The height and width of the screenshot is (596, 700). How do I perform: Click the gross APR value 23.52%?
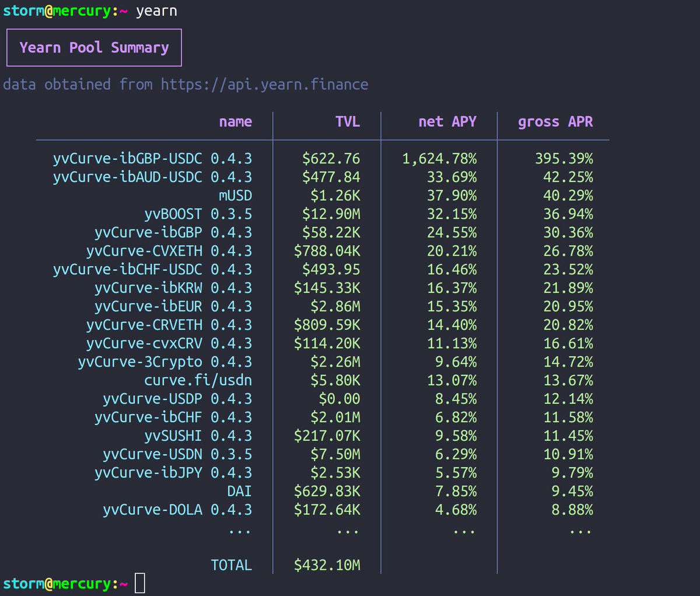click(568, 270)
